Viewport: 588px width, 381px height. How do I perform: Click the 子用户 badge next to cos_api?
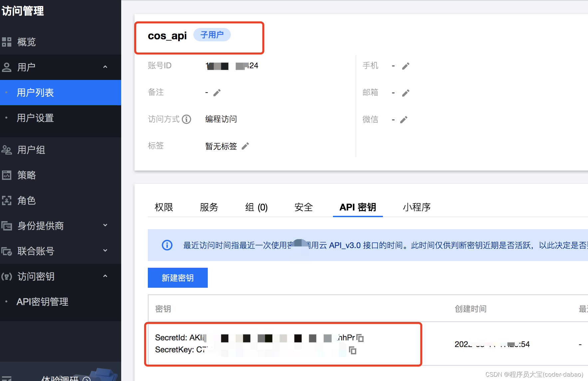pyautogui.click(x=212, y=35)
